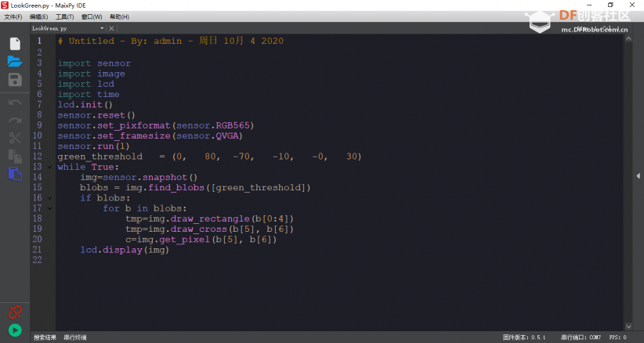The height and width of the screenshot is (343, 644).
Task: Click 'find_blobs' on line 15
Action: click(x=176, y=187)
